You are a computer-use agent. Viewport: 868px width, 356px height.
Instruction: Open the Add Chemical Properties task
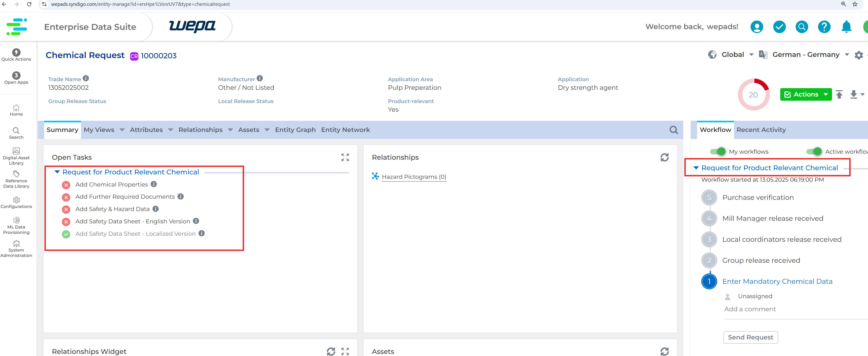click(x=112, y=184)
